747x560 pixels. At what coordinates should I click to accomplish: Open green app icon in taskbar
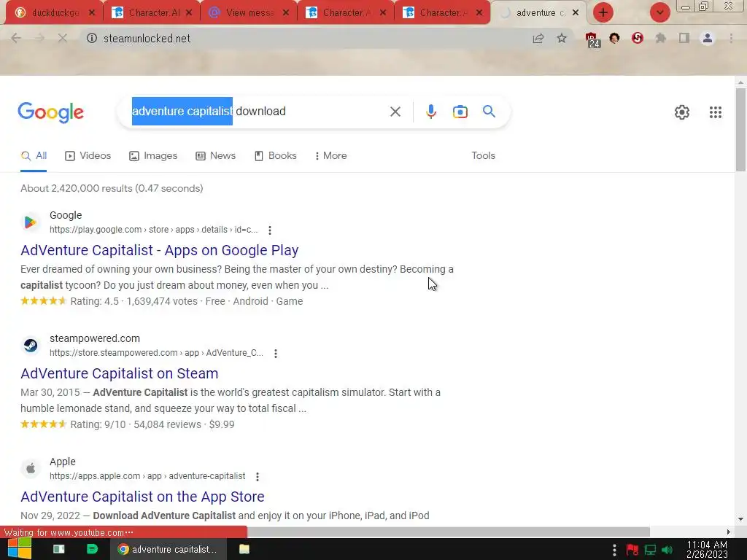click(92, 549)
